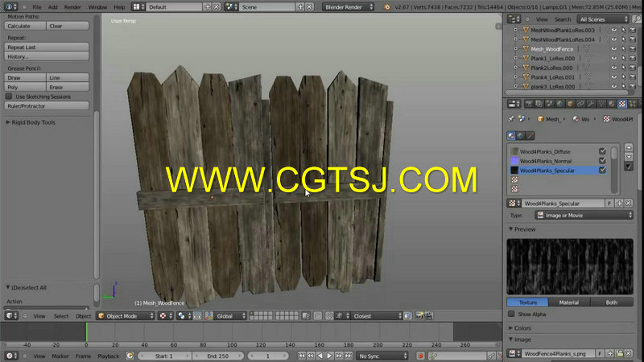Toggle Wood4Planks_Specular texture checkbox
This screenshot has width=644, height=362.
point(602,171)
